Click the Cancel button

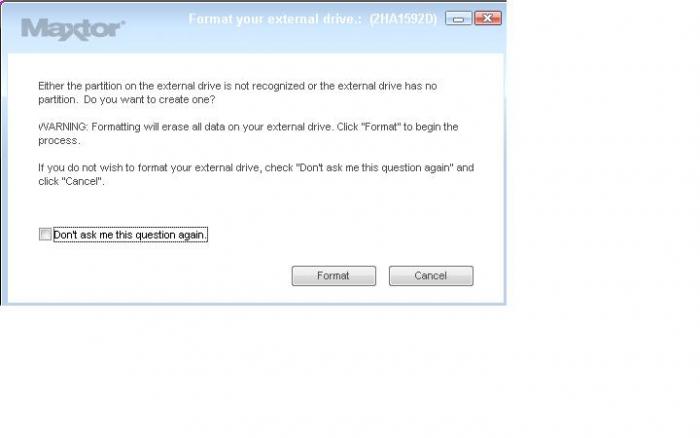(431, 275)
